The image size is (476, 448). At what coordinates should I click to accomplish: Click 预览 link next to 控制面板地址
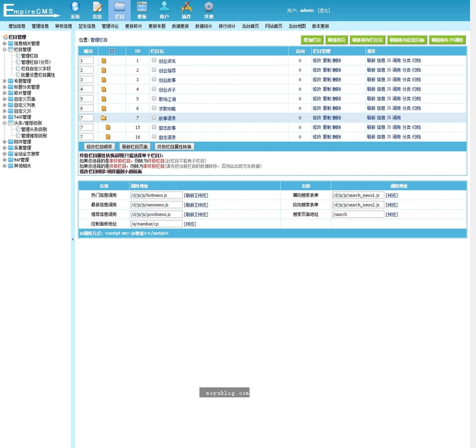pos(190,224)
